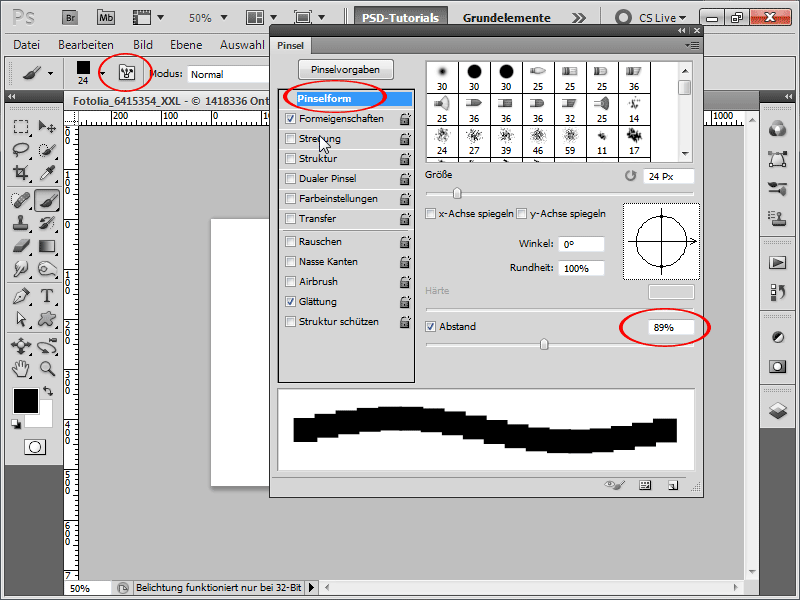Screen dimensions: 800x600
Task: Select the Horizontal Type tool
Action: click(47, 296)
